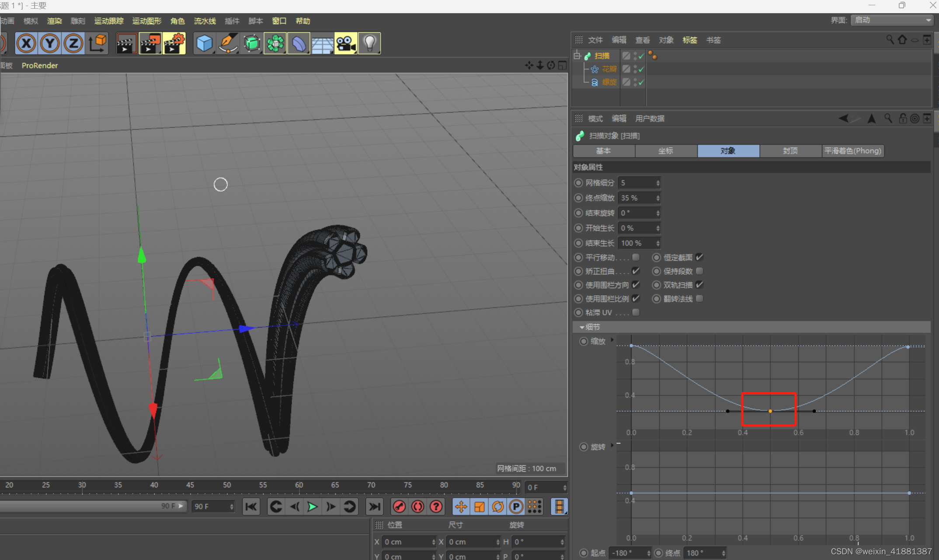Add a Camera using the camera icon
Screen dimensions: 939x560
coord(346,43)
